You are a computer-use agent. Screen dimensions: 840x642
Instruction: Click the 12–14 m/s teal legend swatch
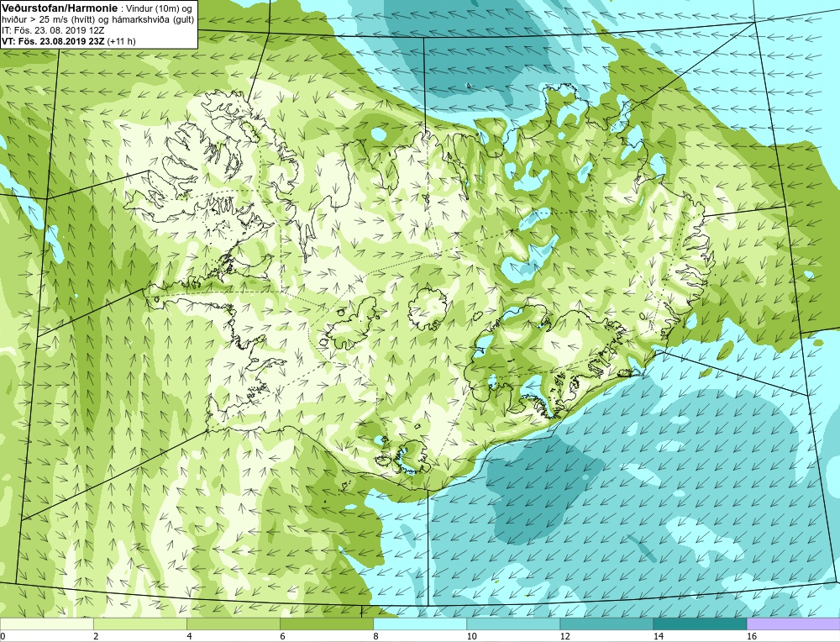point(606,624)
